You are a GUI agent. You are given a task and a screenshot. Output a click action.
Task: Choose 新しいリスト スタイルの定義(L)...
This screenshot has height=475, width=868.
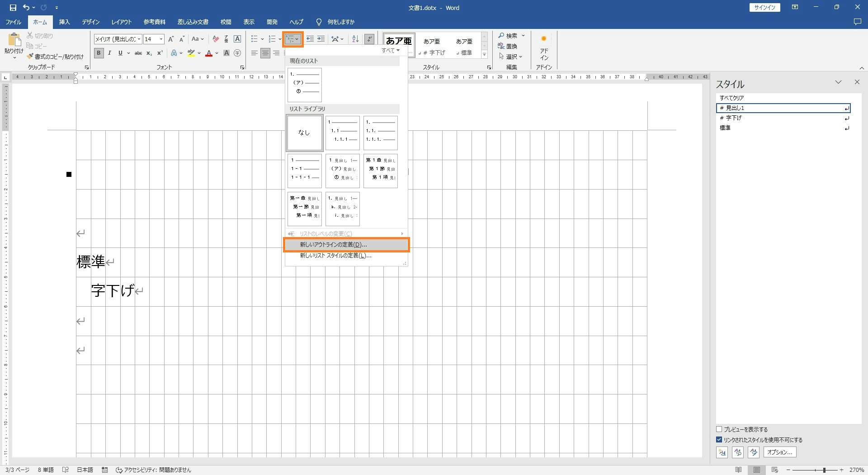click(346, 256)
